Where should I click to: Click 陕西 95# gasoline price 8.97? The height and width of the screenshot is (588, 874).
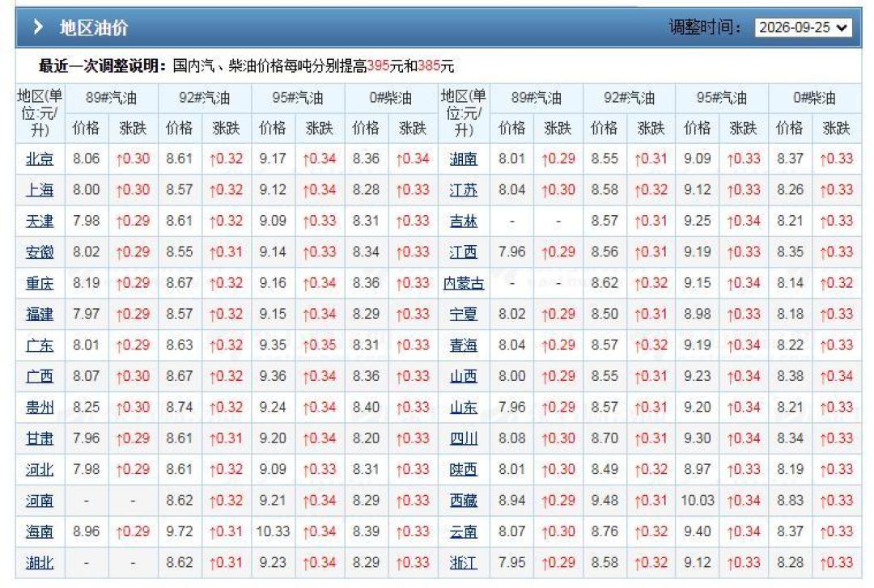[x=697, y=469]
